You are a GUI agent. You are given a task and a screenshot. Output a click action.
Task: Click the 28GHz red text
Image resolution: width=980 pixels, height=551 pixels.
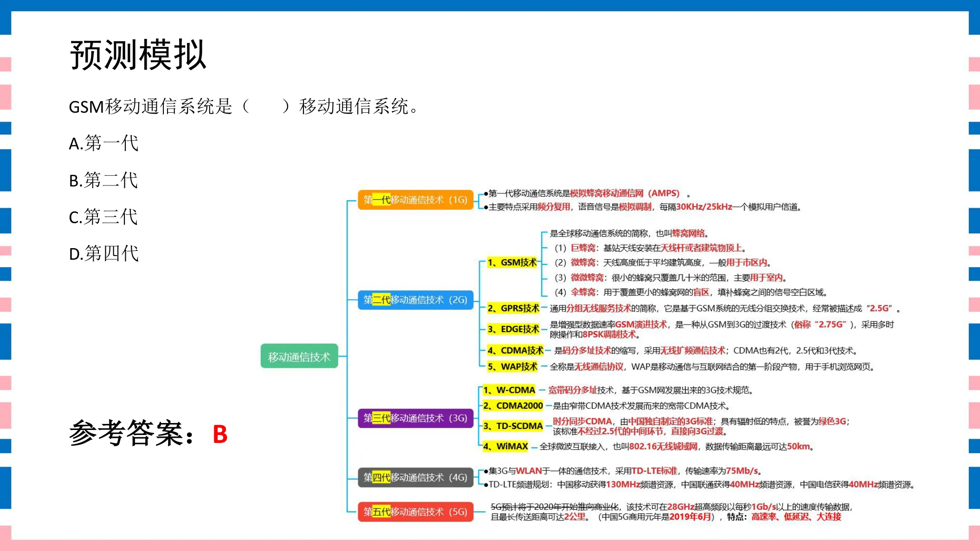[681, 507]
